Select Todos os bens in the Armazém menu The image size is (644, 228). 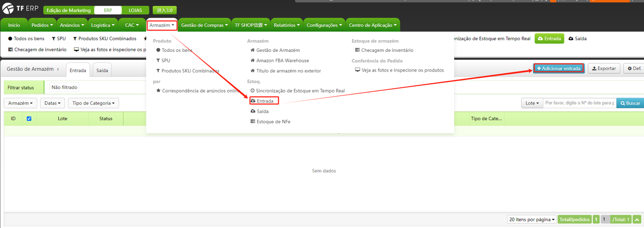tap(174, 50)
